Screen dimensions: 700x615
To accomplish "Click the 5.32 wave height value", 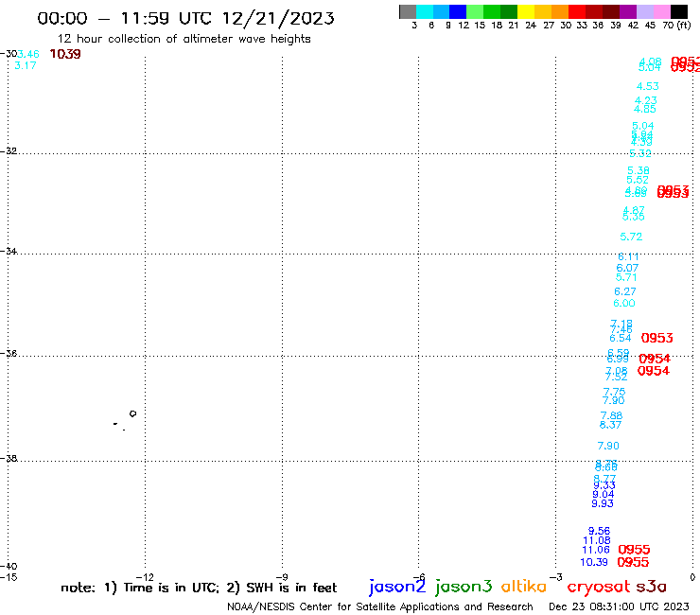I will pos(640,153).
